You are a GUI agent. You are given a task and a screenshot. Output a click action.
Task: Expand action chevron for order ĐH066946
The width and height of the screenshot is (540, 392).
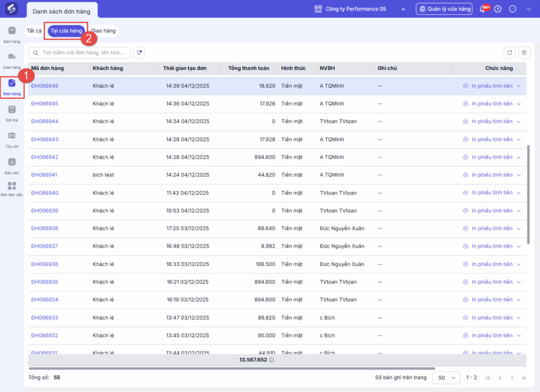pos(519,86)
